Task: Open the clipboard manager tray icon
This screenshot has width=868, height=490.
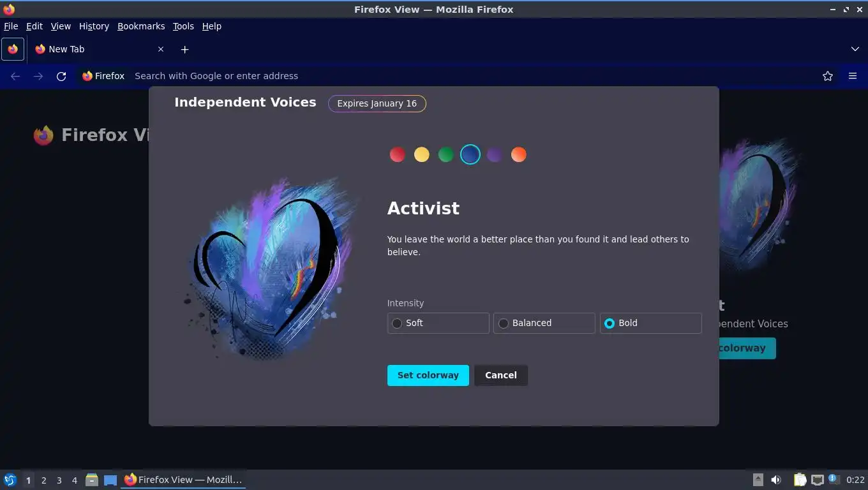Action: [800, 480]
